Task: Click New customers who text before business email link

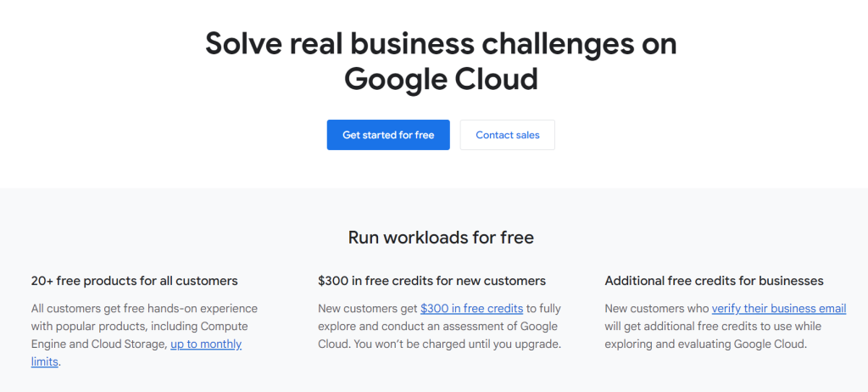Action: (657, 308)
